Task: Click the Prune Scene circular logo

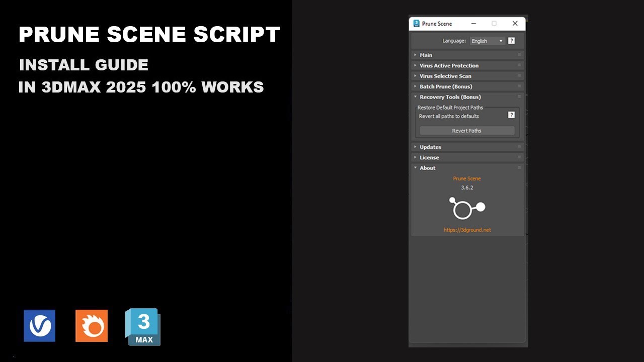Action: 467,208
